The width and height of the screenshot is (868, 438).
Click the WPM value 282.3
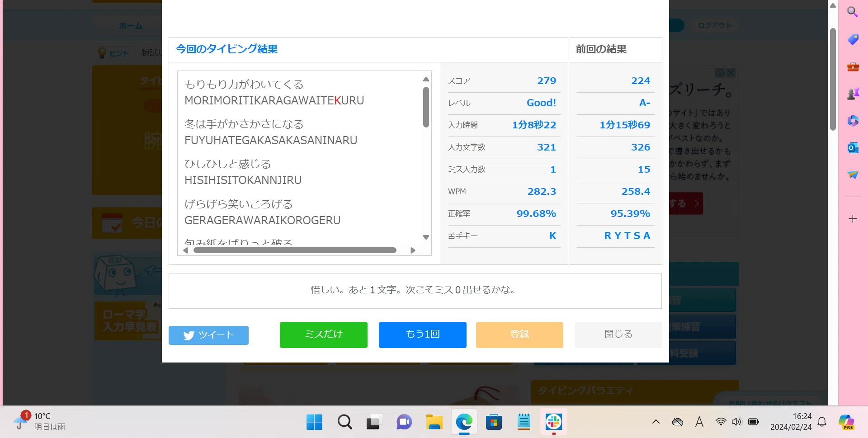pyautogui.click(x=542, y=192)
